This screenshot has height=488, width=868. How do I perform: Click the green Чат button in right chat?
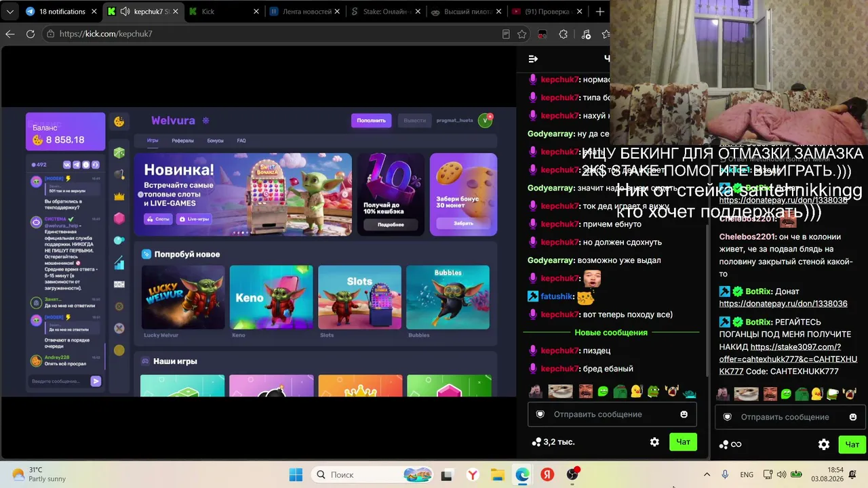(x=852, y=445)
